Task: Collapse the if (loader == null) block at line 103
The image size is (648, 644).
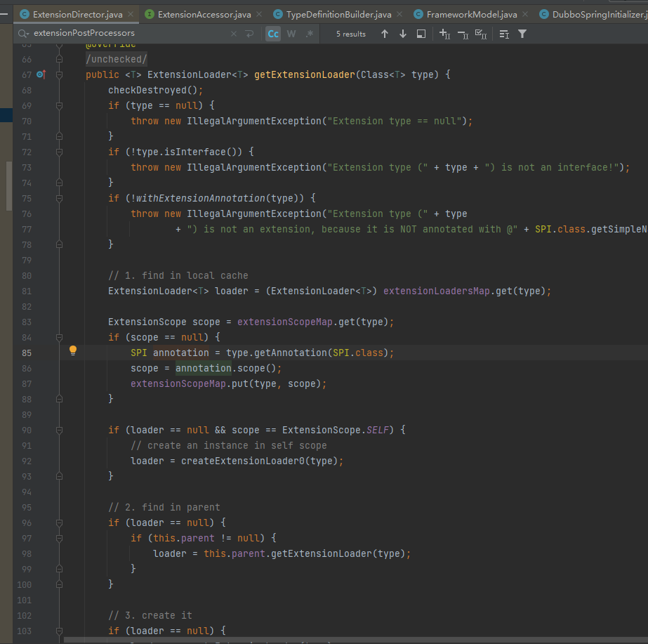Action: 59,631
